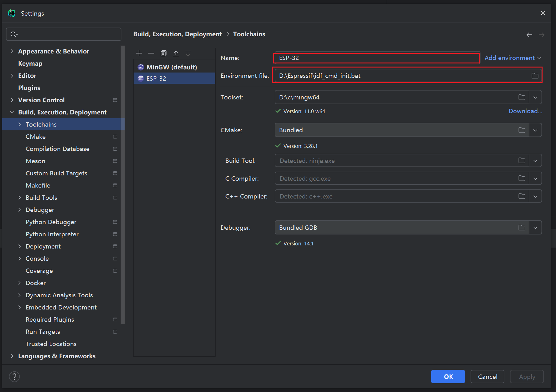Open the Add environment dropdown
556x392 pixels.
click(513, 58)
